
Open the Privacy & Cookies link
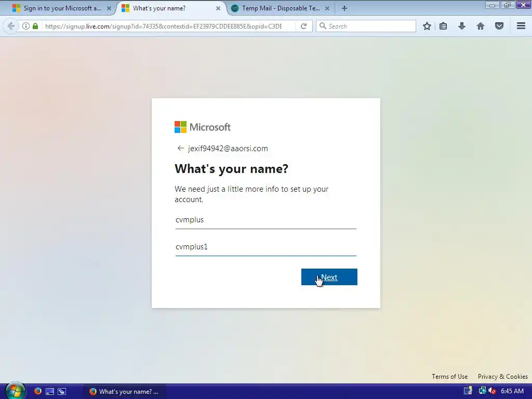[503, 377]
